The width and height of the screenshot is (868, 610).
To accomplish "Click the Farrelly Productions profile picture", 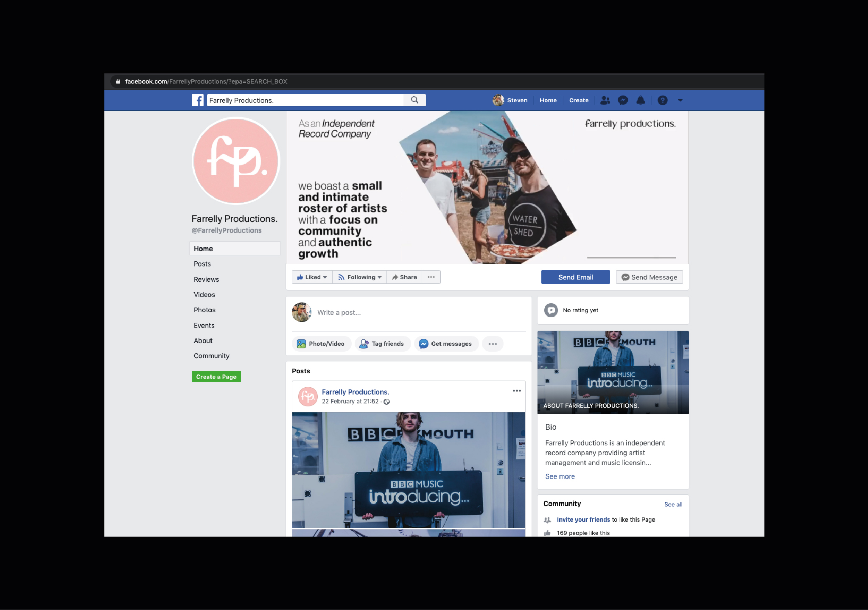I will coord(236,161).
